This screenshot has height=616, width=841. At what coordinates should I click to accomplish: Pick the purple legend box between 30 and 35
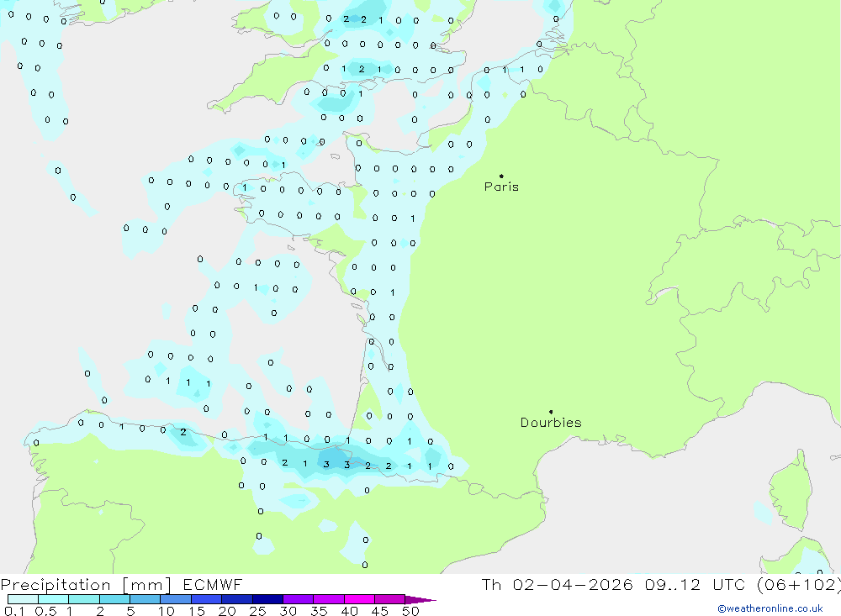tap(299, 599)
